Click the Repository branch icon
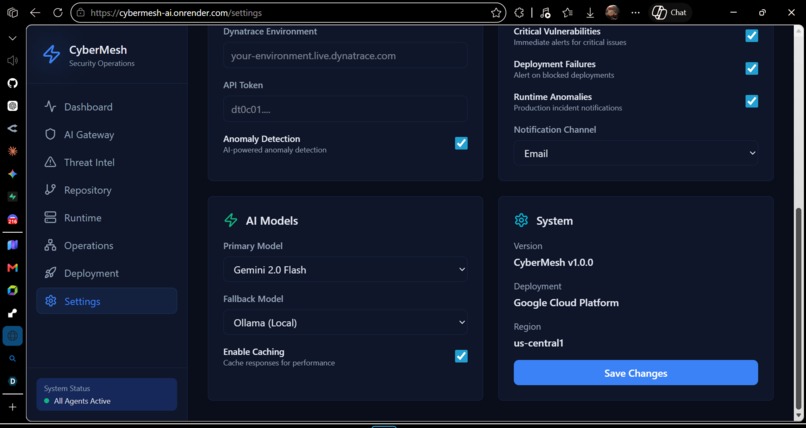The width and height of the screenshot is (806, 428). coord(50,190)
